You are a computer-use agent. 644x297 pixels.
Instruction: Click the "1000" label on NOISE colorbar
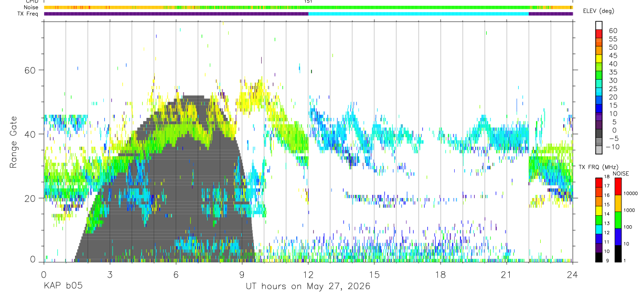(629, 210)
